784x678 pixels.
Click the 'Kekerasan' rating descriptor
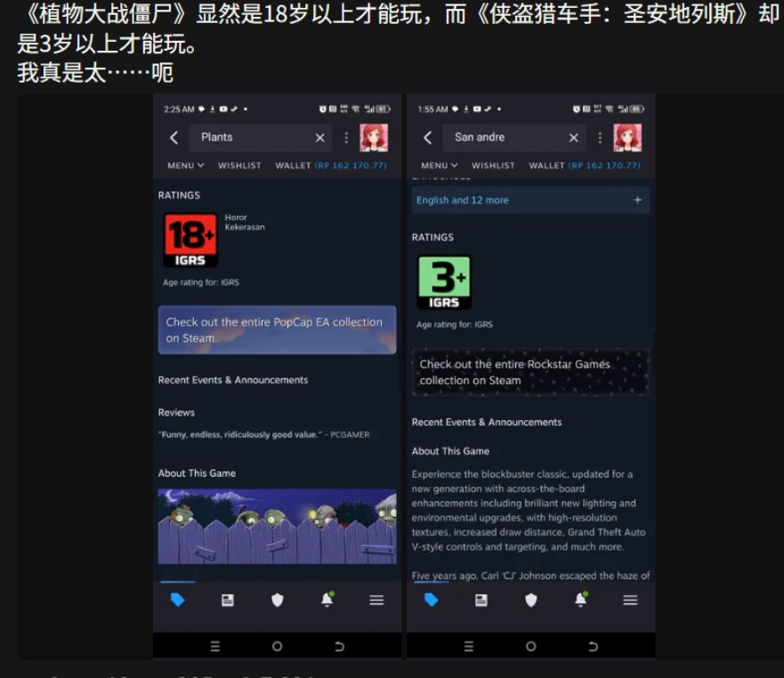click(x=245, y=227)
